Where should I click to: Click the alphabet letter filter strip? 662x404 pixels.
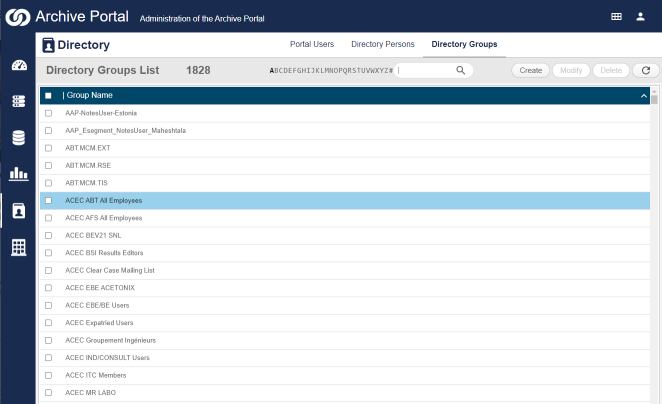pyautogui.click(x=331, y=70)
